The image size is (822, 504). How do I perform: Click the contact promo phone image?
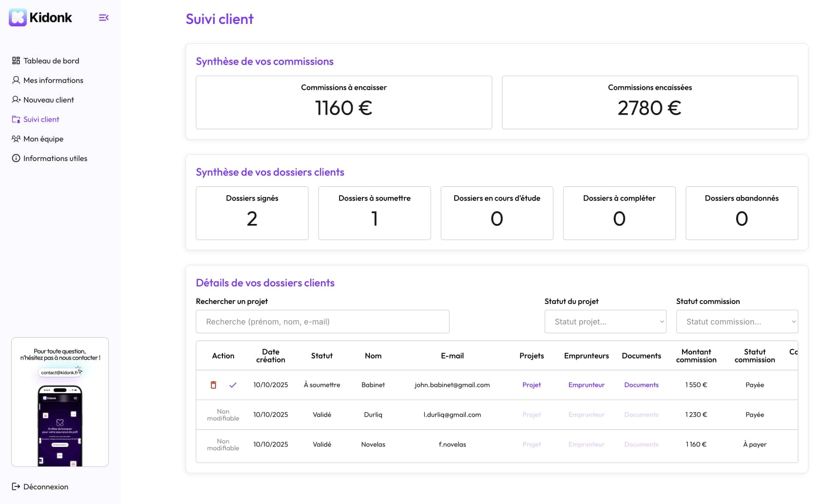click(60, 424)
